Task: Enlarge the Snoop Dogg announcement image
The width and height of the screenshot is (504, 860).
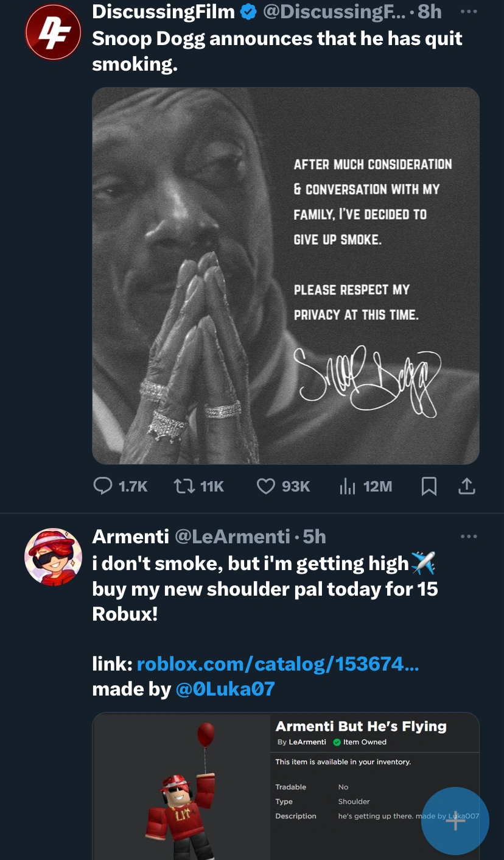Action: [x=285, y=275]
